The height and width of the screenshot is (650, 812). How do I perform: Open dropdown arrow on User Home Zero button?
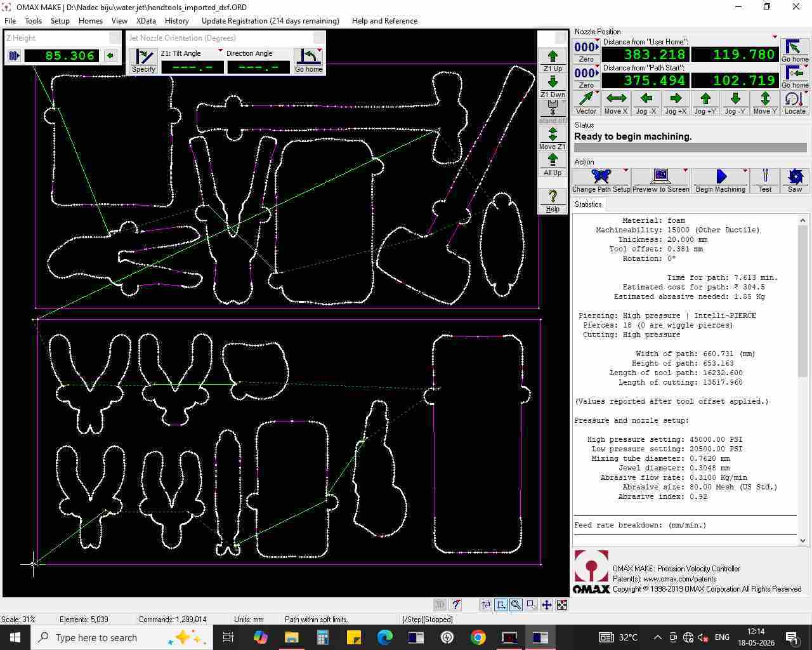point(597,41)
